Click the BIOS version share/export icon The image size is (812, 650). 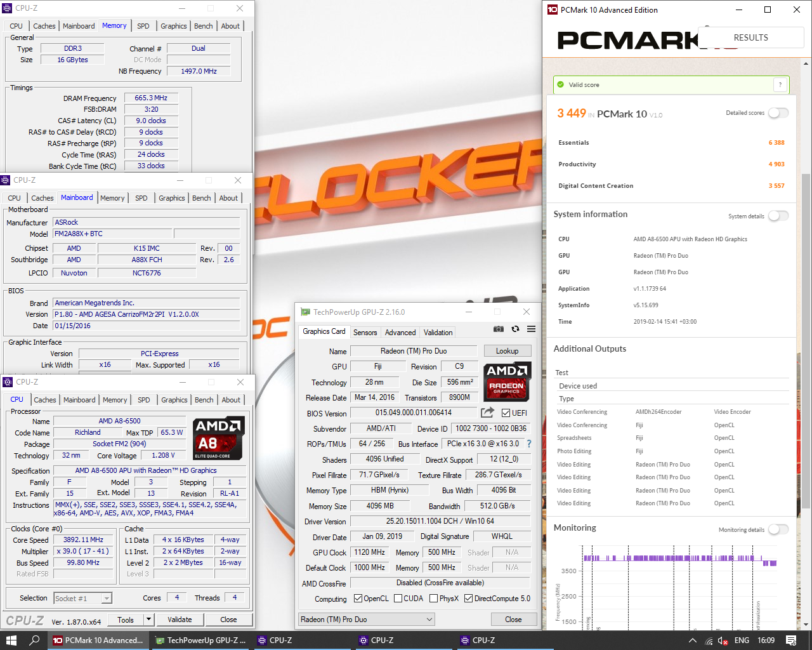point(487,413)
